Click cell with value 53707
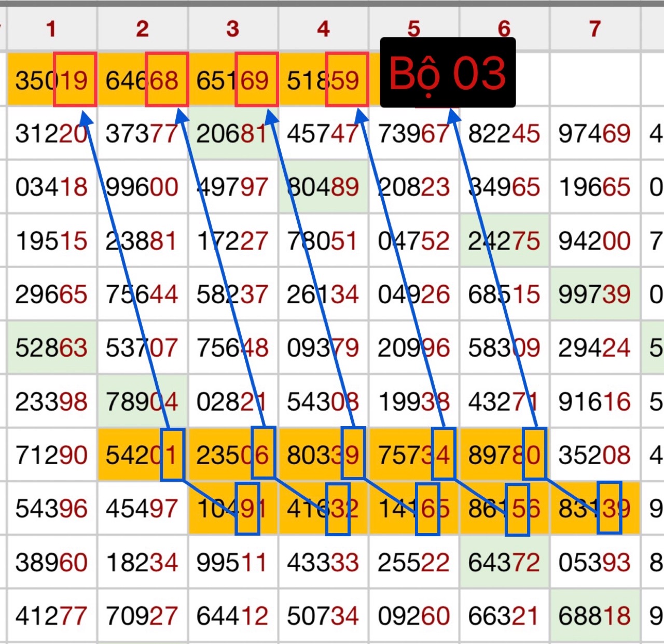 click(143, 347)
